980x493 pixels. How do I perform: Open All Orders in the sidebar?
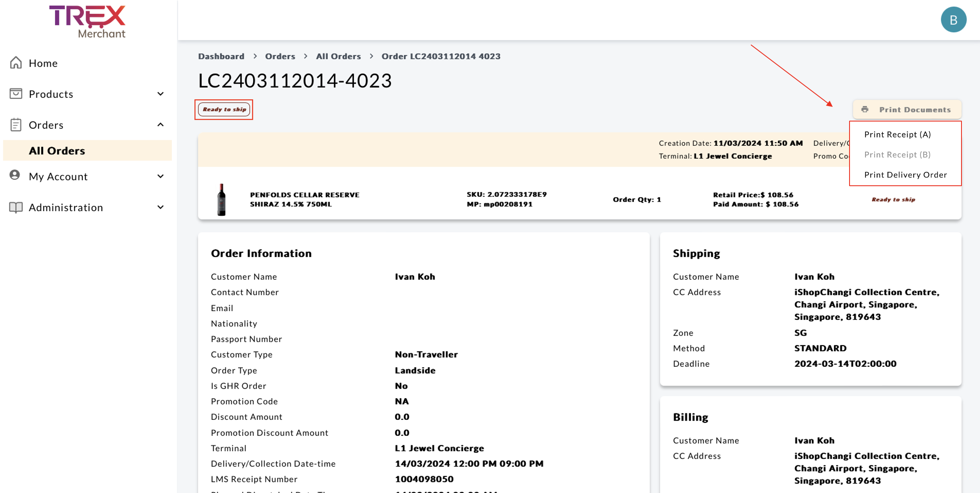pyautogui.click(x=57, y=150)
